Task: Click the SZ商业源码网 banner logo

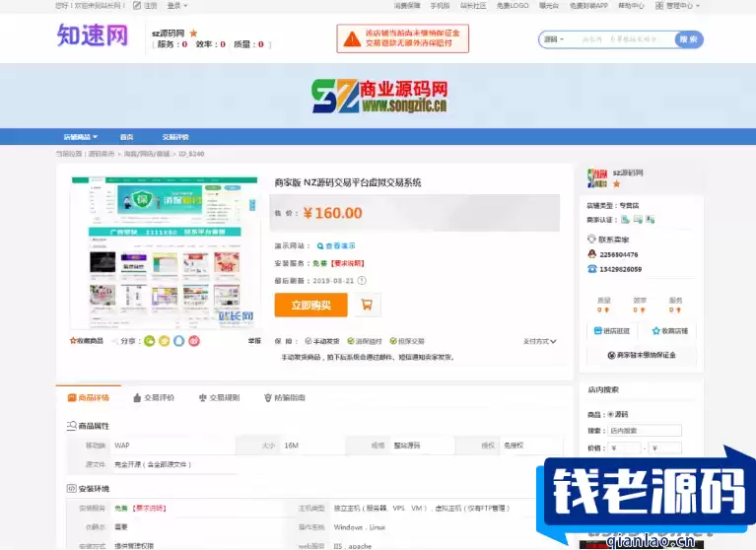Action: [x=378, y=96]
